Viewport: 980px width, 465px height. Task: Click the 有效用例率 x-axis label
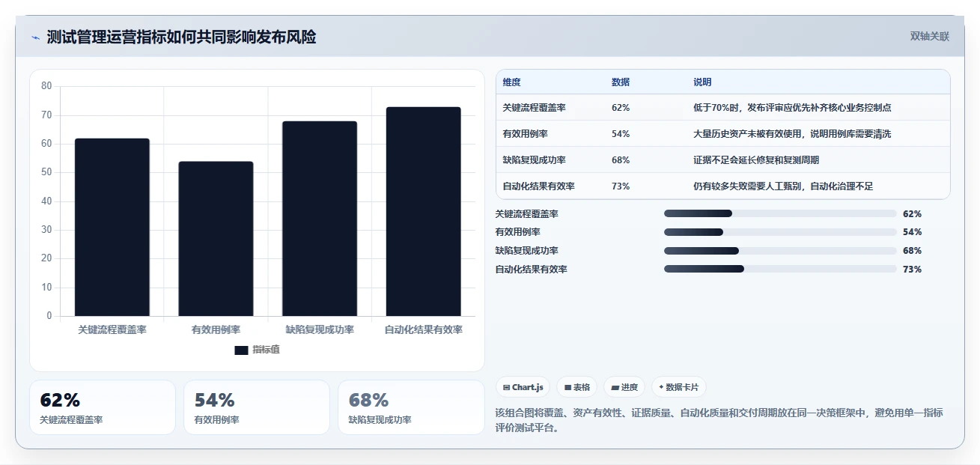(216, 329)
